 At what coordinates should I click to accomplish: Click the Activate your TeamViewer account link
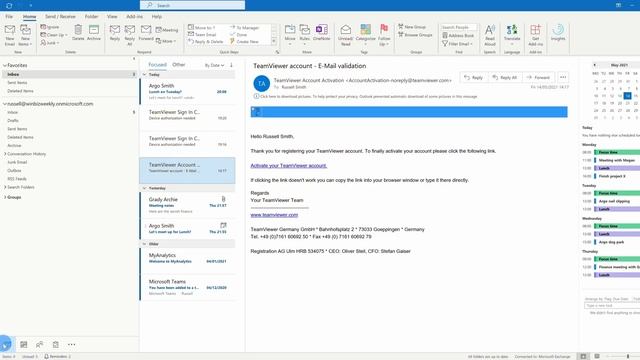tap(289, 166)
